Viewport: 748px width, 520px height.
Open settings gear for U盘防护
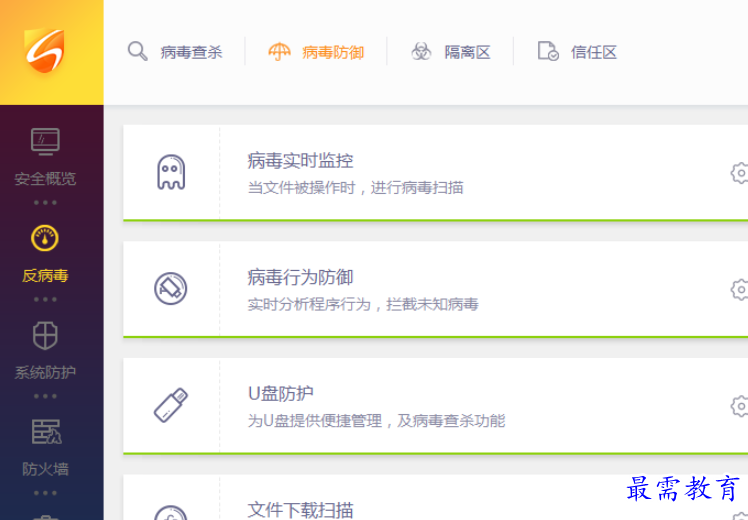740,406
